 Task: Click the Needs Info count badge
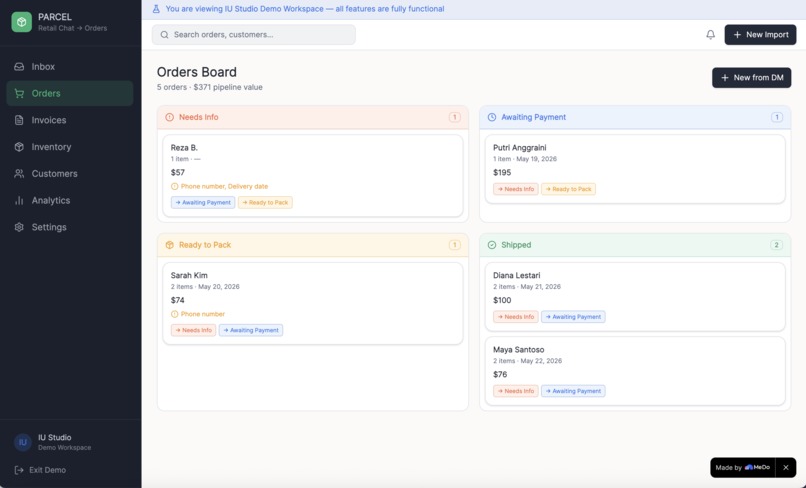(x=454, y=117)
